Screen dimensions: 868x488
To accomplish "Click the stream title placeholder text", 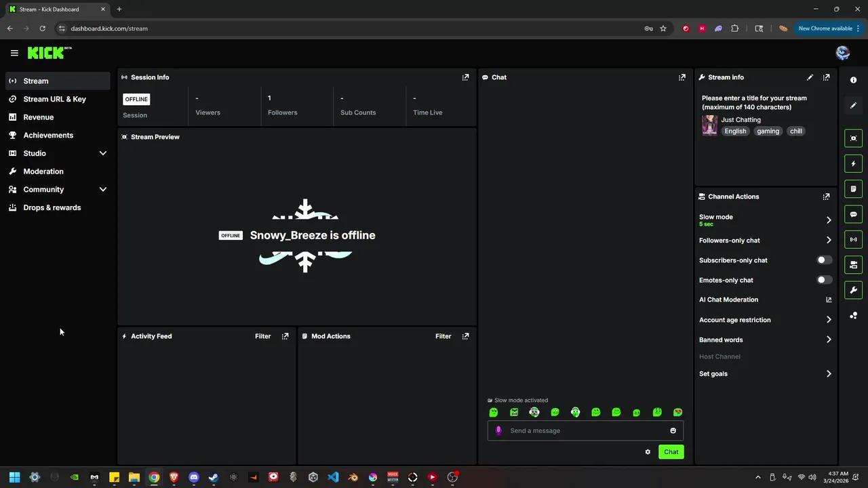I will (754, 102).
